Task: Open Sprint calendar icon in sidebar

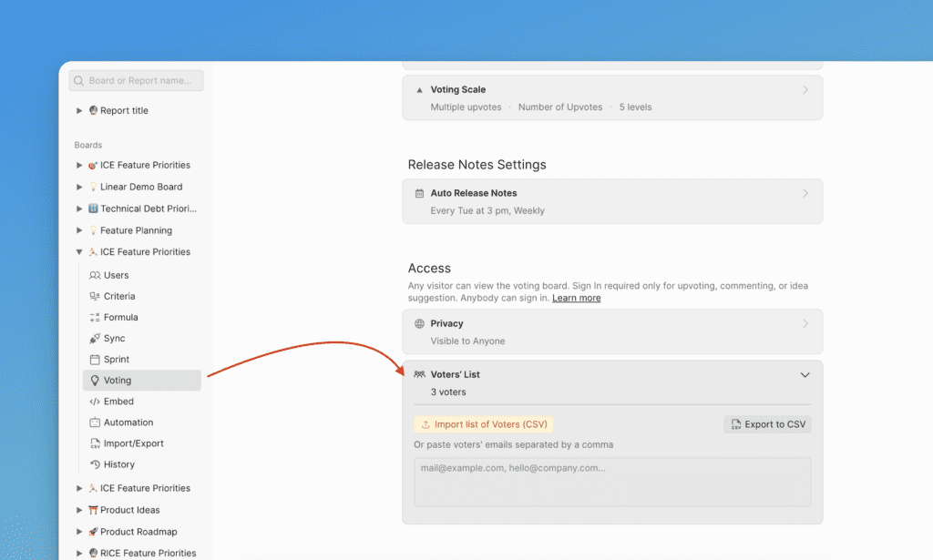Action: [95, 360]
